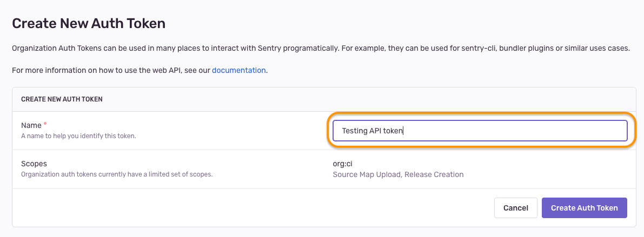Open the documentation link

click(238, 70)
